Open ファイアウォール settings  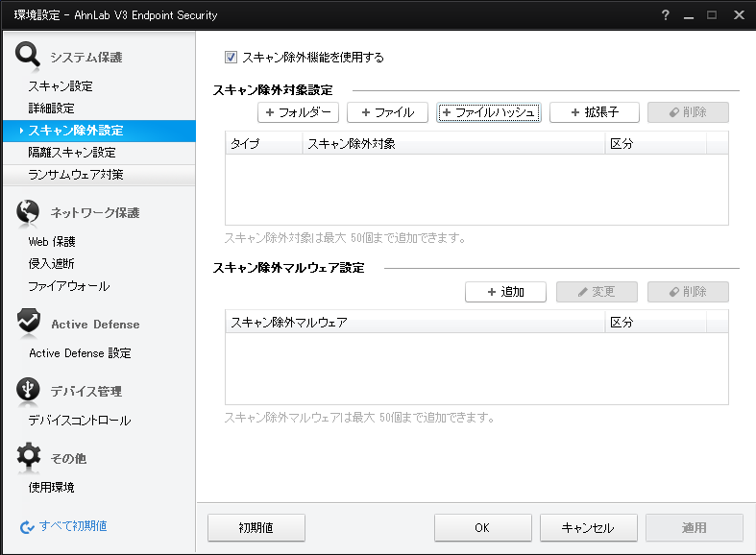pyautogui.click(x=69, y=286)
